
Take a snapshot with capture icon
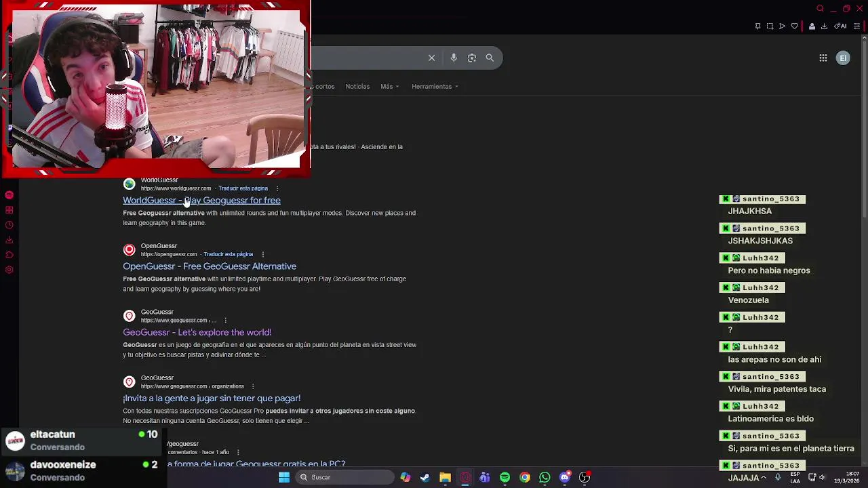click(770, 26)
